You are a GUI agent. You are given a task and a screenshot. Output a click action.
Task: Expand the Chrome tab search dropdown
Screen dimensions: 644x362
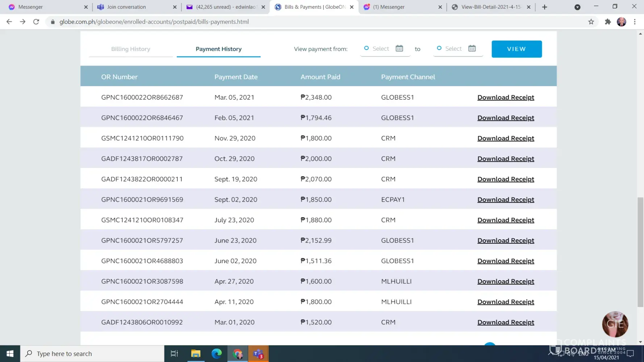[x=577, y=7]
